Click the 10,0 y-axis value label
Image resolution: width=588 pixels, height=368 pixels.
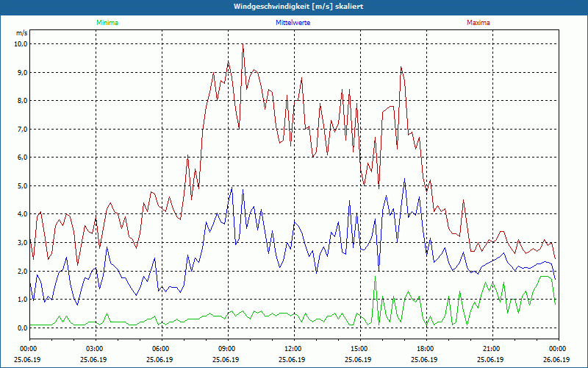pos(20,43)
